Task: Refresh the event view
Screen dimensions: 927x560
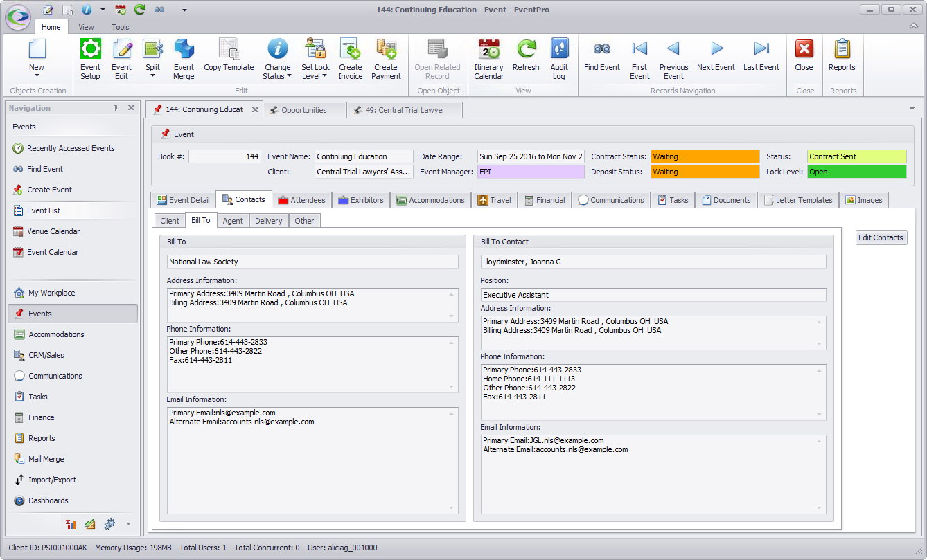Action: click(526, 55)
